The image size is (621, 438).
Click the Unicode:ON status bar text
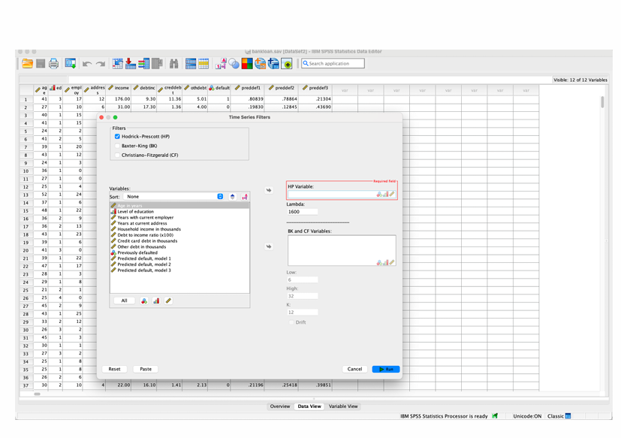pos(527,416)
